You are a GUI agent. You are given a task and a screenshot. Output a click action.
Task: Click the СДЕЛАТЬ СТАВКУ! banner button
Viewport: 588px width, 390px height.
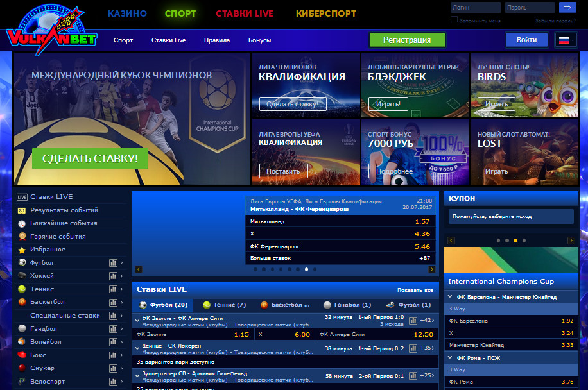point(90,158)
